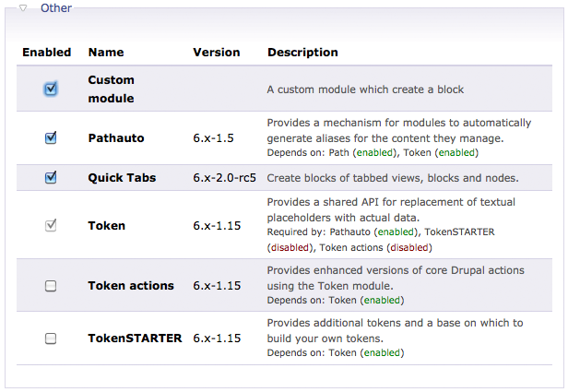Click the Enabled column header
This screenshot has height=392, width=568.
(x=46, y=53)
